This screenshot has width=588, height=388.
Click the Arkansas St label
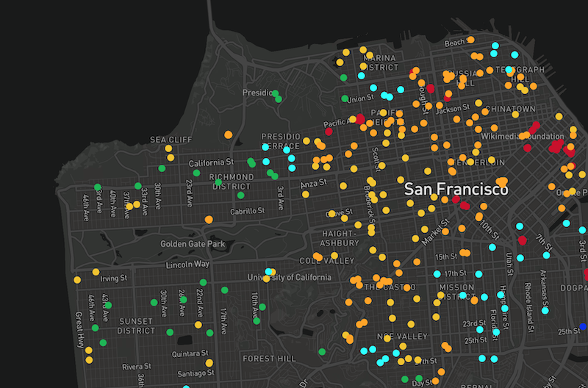(x=544, y=288)
